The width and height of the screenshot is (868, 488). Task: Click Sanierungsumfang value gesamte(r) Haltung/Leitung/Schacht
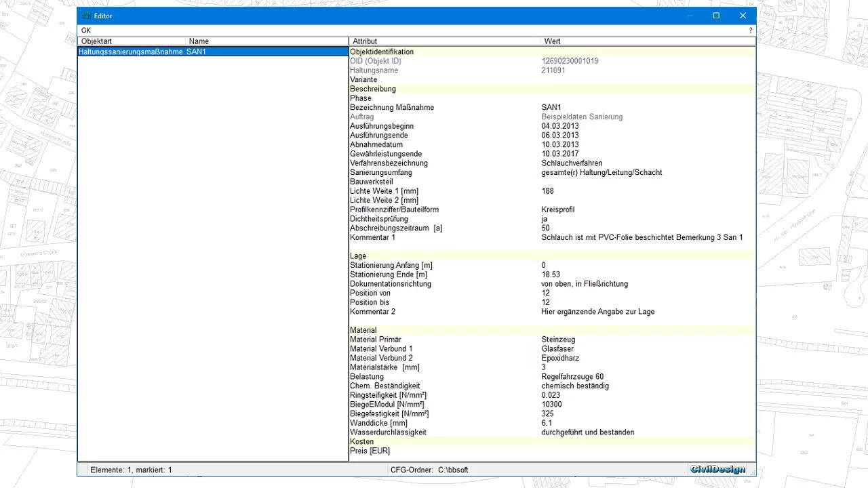click(601, 173)
